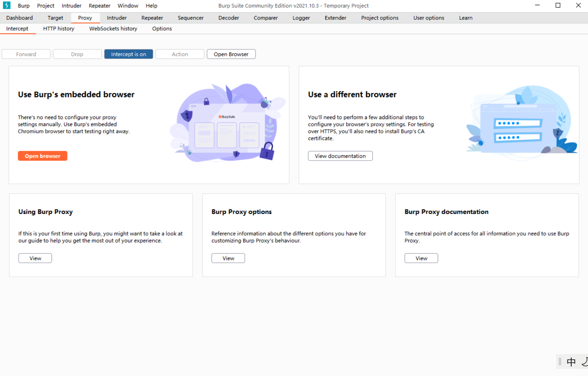This screenshot has height=376, width=588.
Task: Select the Intercept sub-tab
Action: [x=17, y=29]
